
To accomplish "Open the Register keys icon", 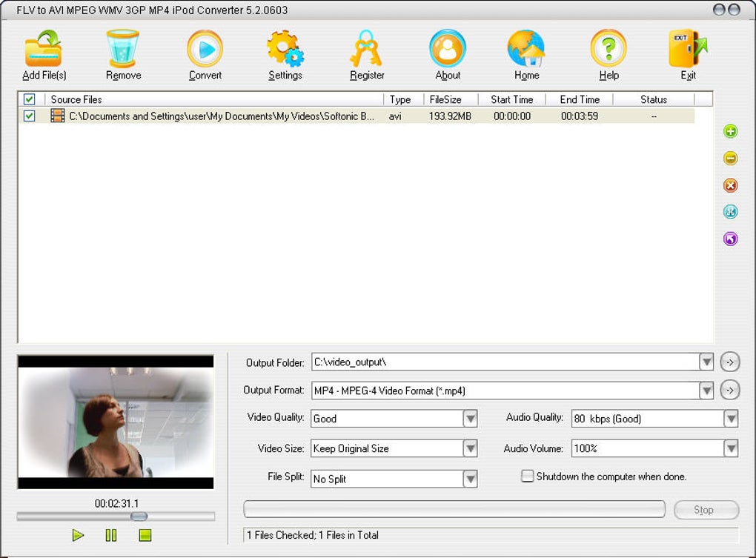I will [x=366, y=48].
